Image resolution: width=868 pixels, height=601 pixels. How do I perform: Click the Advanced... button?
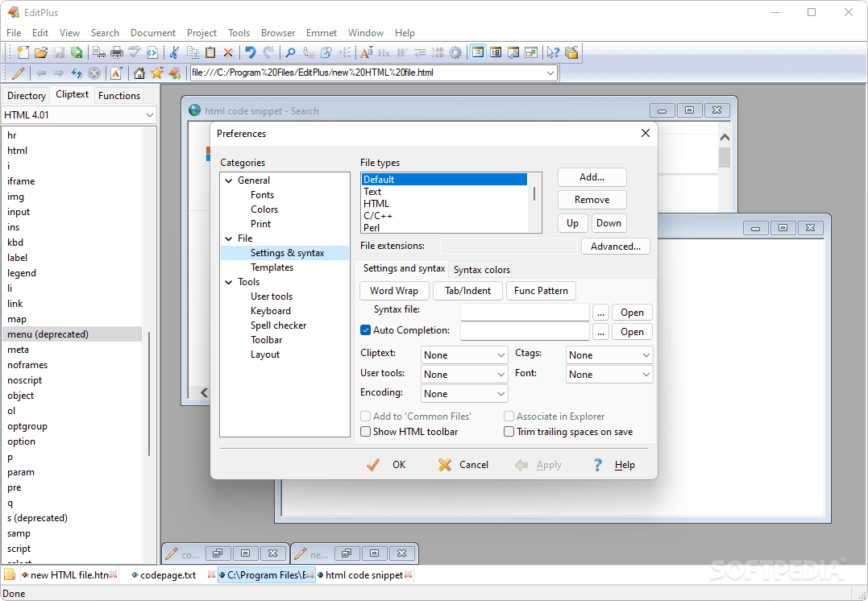click(x=616, y=247)
